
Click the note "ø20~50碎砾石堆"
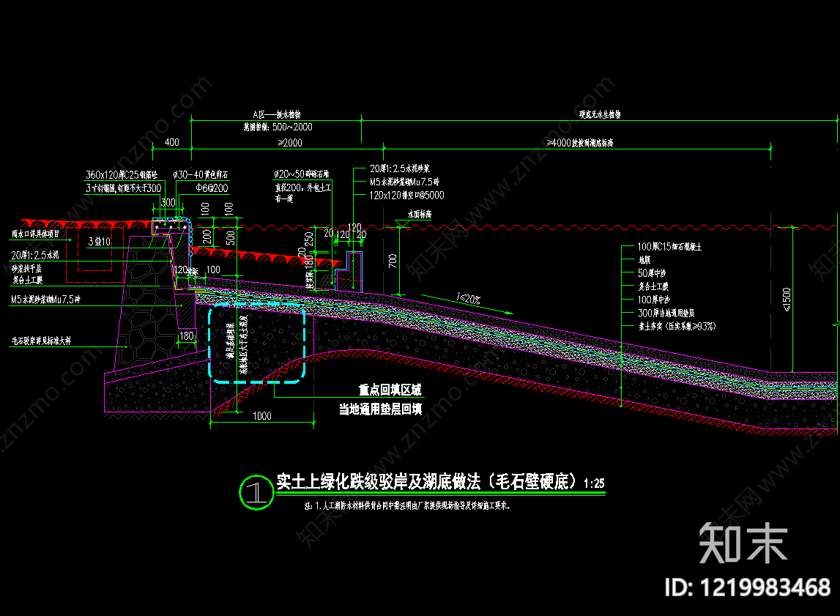302,174
